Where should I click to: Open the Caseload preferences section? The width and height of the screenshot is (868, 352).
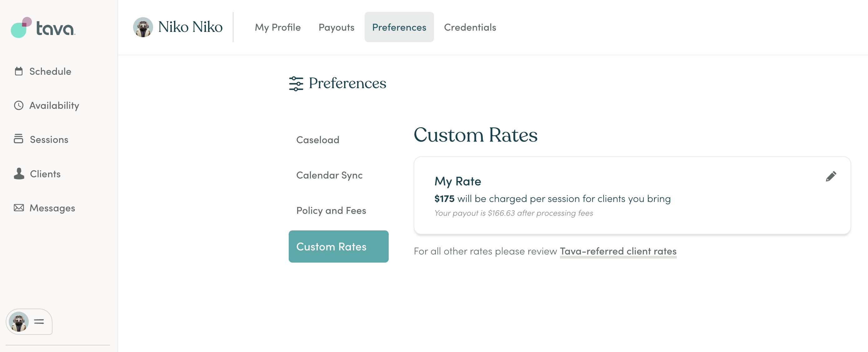coord(317,139)
